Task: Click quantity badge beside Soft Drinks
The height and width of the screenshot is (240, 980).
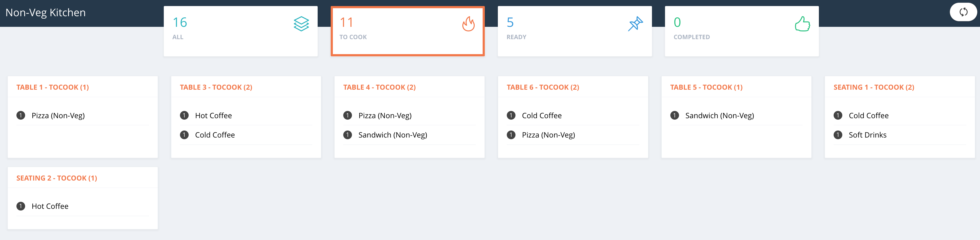Action: 838,135
